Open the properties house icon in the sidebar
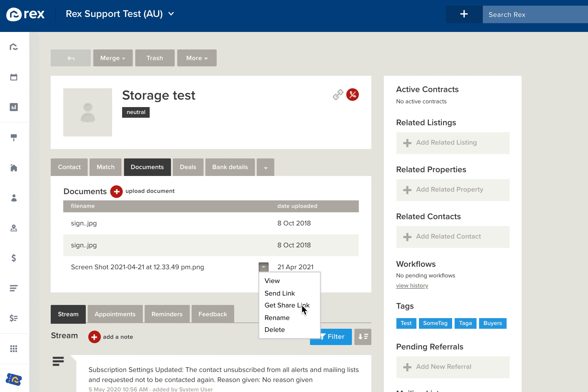Viewport: 588px width, 392px height. tap(14, 168)
